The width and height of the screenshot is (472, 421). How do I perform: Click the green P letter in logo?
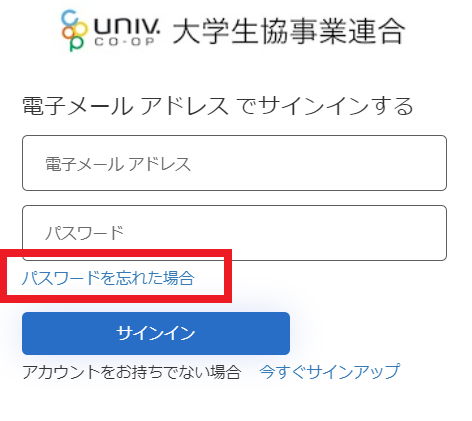click(x=76, y=44)
